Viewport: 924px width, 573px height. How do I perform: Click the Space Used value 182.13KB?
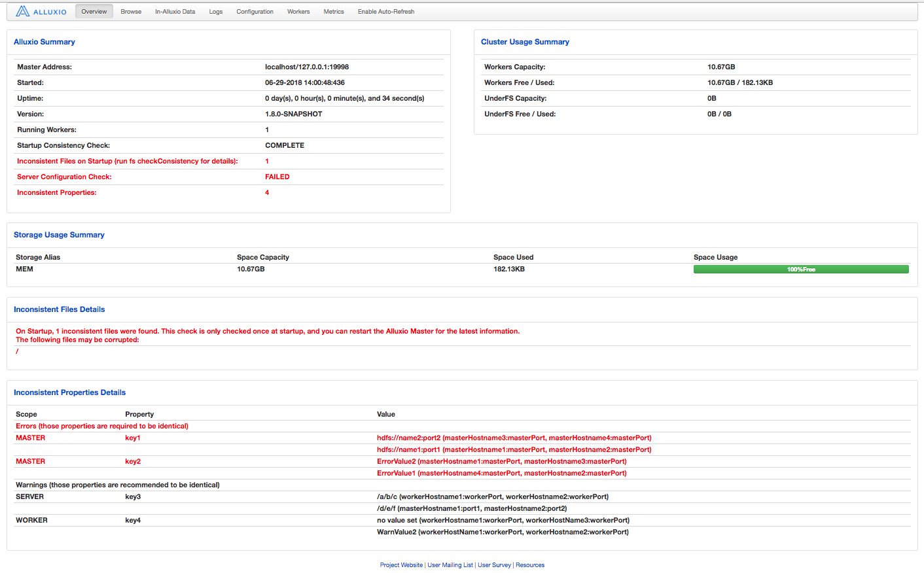click(509, 269)
